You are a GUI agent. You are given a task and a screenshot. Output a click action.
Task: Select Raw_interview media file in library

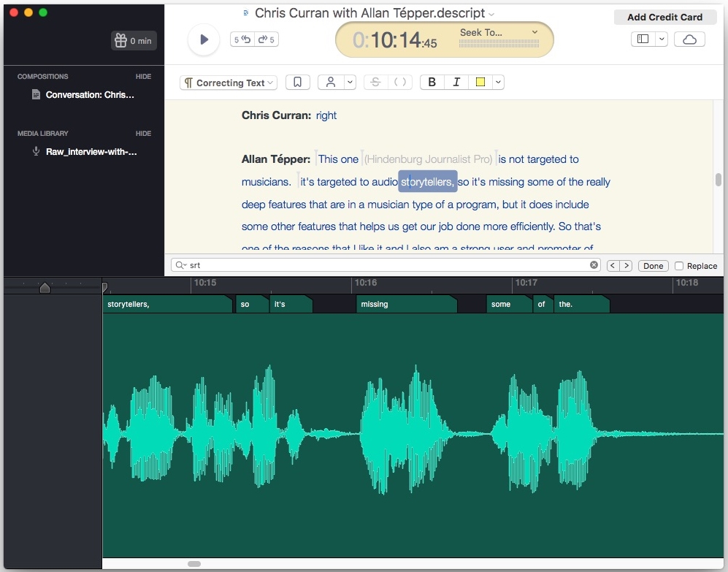click(91, 152)
